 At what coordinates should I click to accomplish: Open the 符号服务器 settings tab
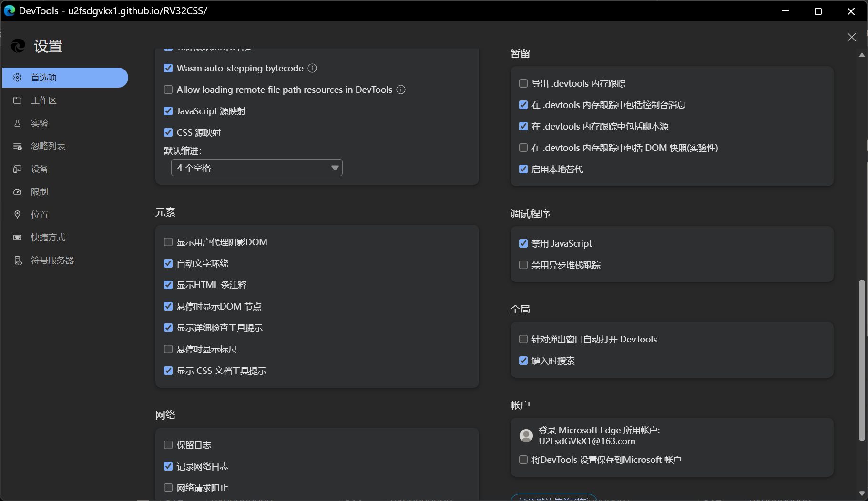pos(52,261)
